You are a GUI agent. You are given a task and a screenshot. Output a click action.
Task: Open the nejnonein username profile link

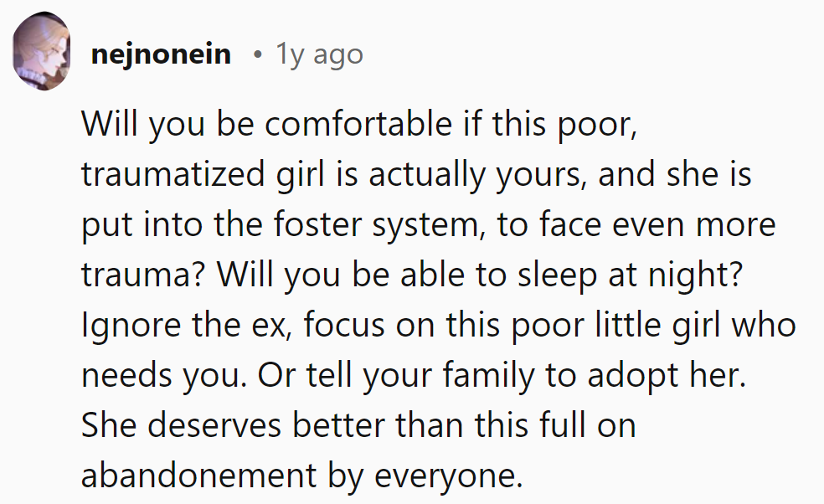160,54
